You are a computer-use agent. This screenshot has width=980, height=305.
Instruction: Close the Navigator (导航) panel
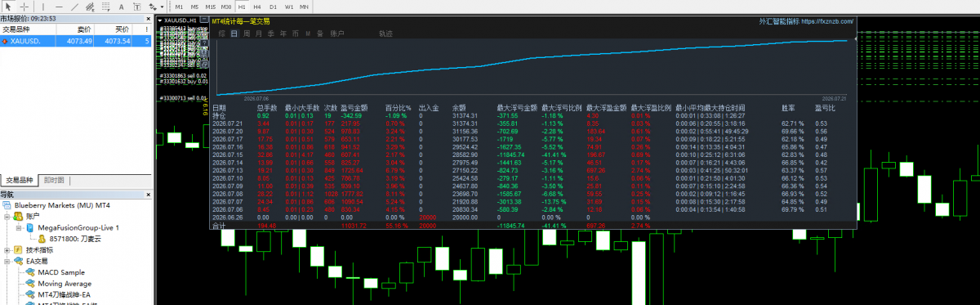148,194
